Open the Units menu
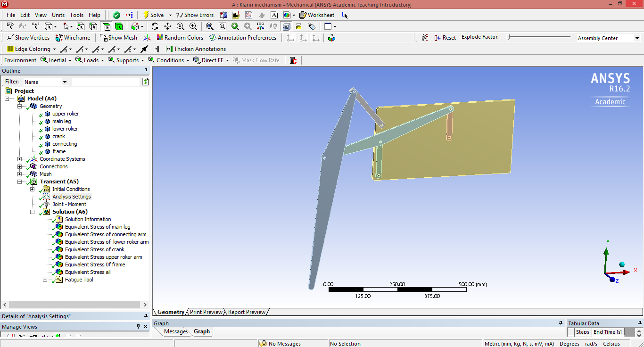The image size is (644, 347). point(58,15)
